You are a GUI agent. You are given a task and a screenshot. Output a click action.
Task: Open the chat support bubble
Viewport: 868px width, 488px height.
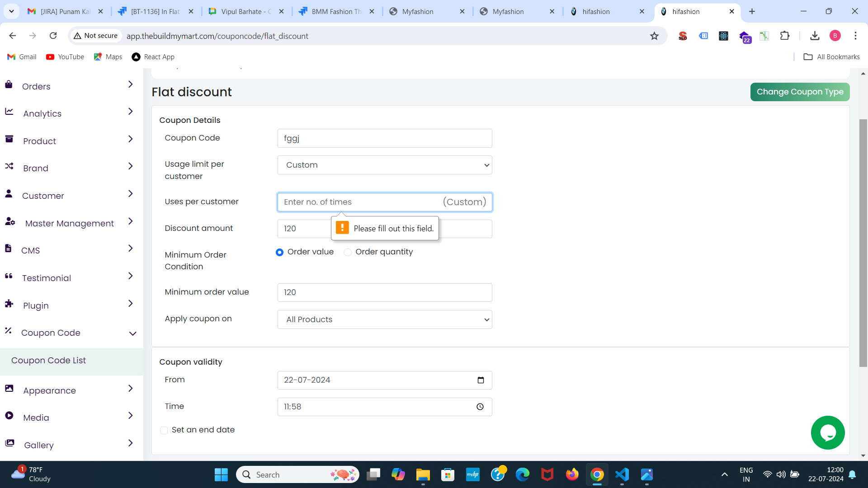click(x=828, y=433)
